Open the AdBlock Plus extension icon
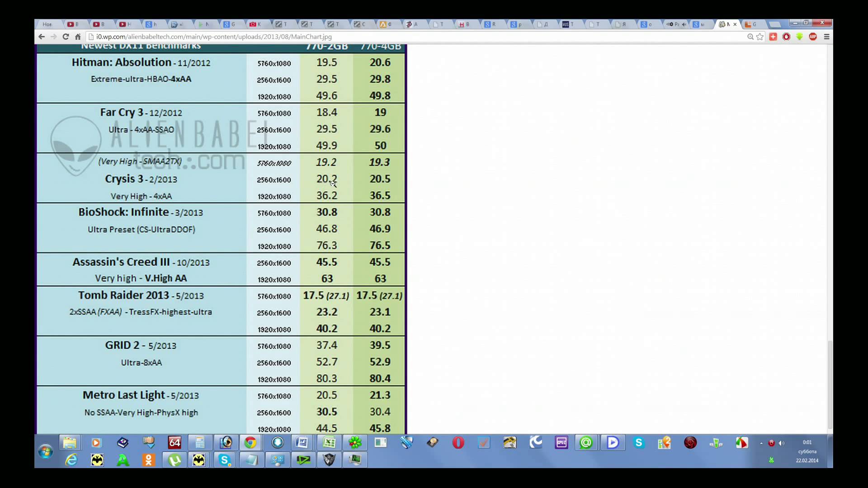 (x=813, y=37)
